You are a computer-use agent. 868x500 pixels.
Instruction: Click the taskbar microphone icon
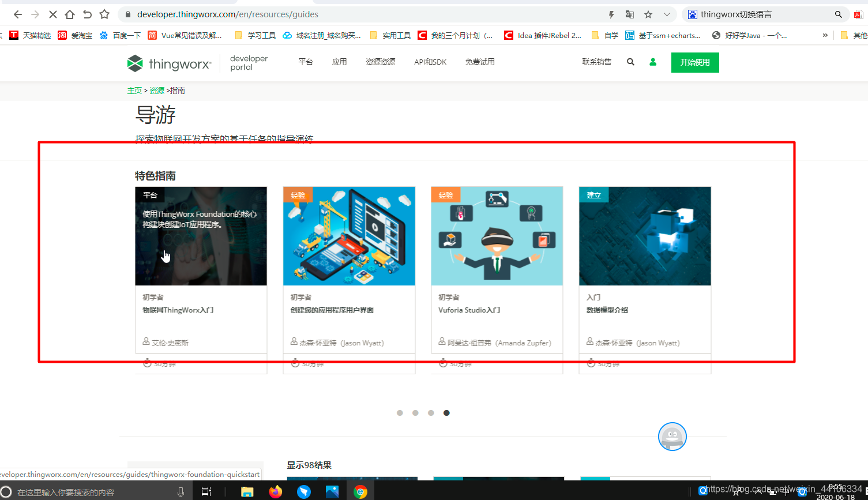point(181,492)
